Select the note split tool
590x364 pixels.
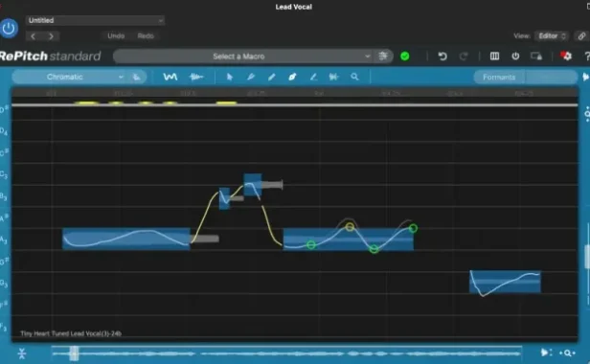click(x=333, y=77)
